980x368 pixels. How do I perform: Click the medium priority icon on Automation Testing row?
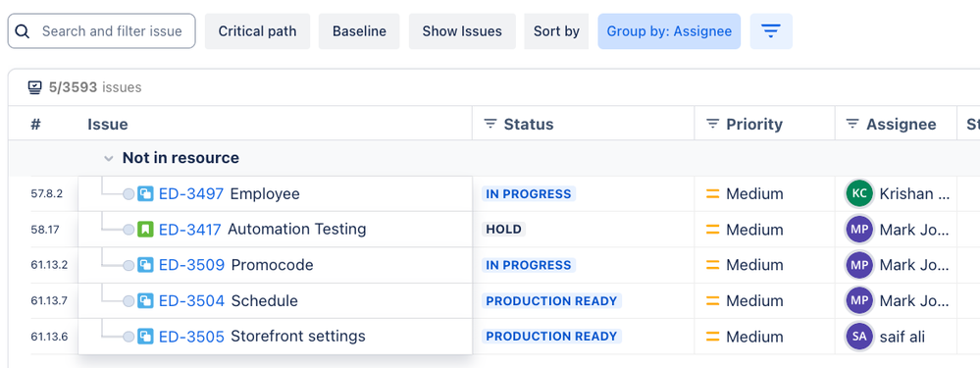[712, 230]
